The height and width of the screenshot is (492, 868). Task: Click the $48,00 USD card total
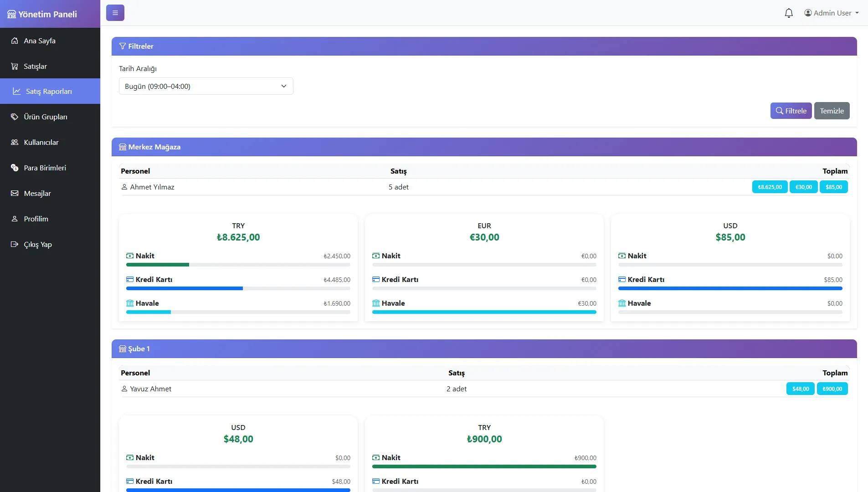[238, 439]
